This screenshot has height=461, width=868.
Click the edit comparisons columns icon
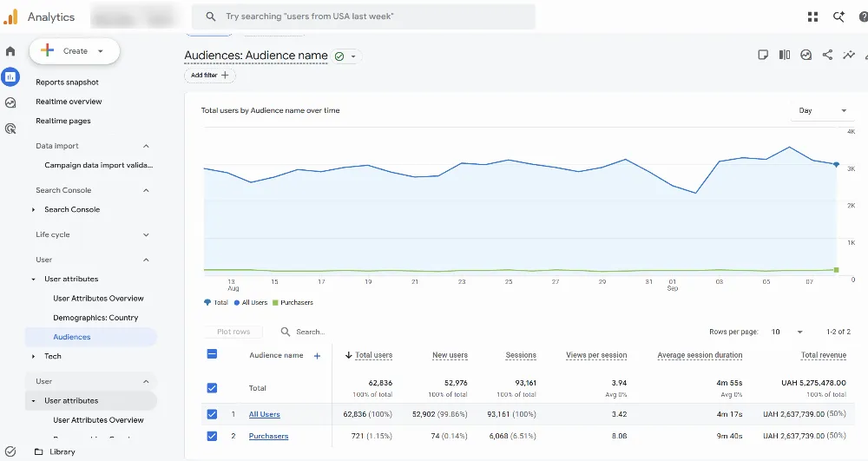[x=785, y=55]
